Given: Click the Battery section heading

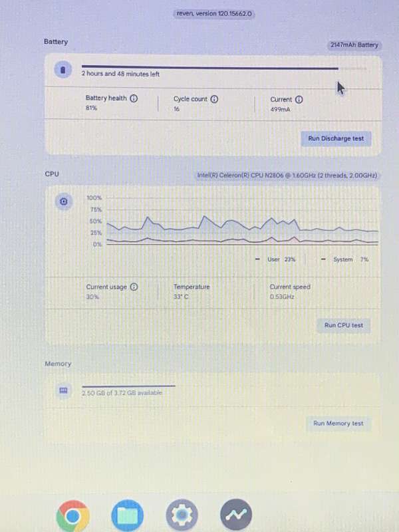Looking at the screenshot, I should pyautogui.click(x=56, y=42).
